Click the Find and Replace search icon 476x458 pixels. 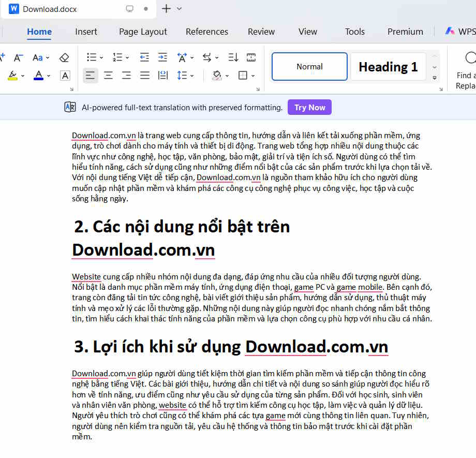pyautogui.click(x=470, y=57)
